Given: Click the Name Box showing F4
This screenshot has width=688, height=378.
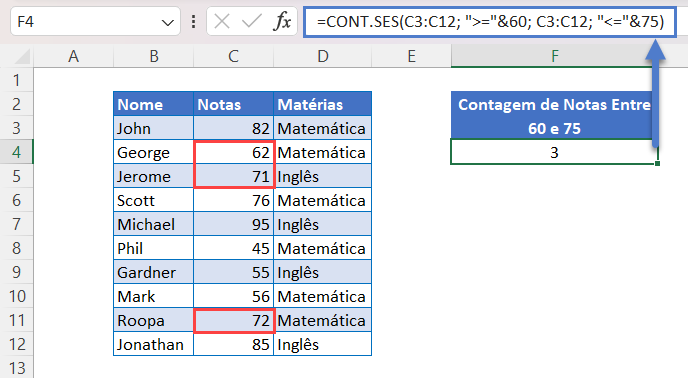Looking at the screenshot, I should coord(95,21).
